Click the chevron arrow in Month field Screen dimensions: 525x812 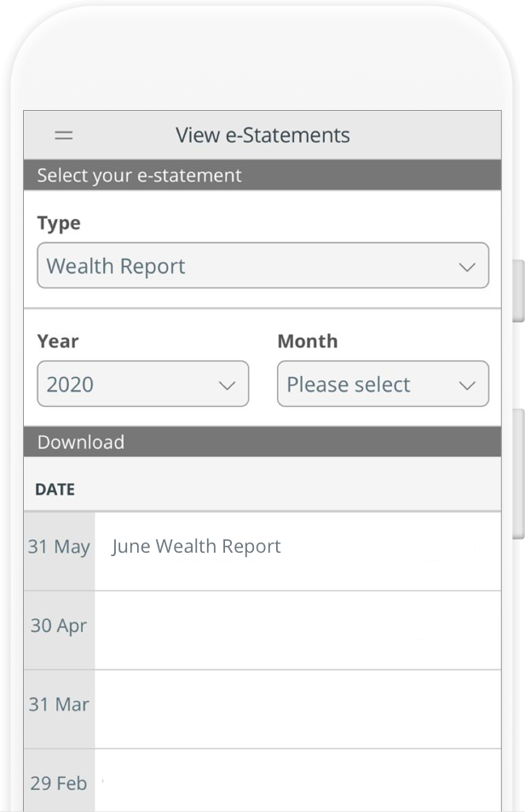pos(467,386)
